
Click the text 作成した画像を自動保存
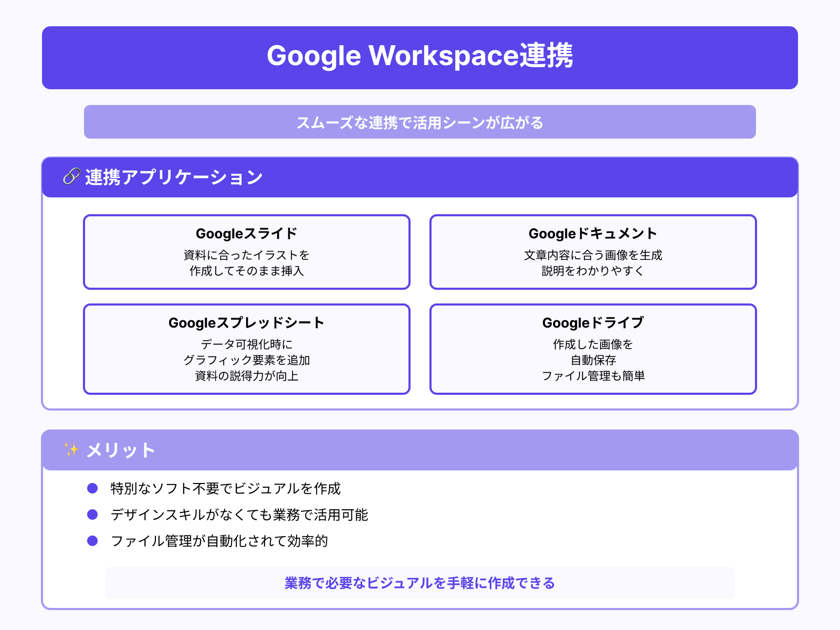point(593,353)
